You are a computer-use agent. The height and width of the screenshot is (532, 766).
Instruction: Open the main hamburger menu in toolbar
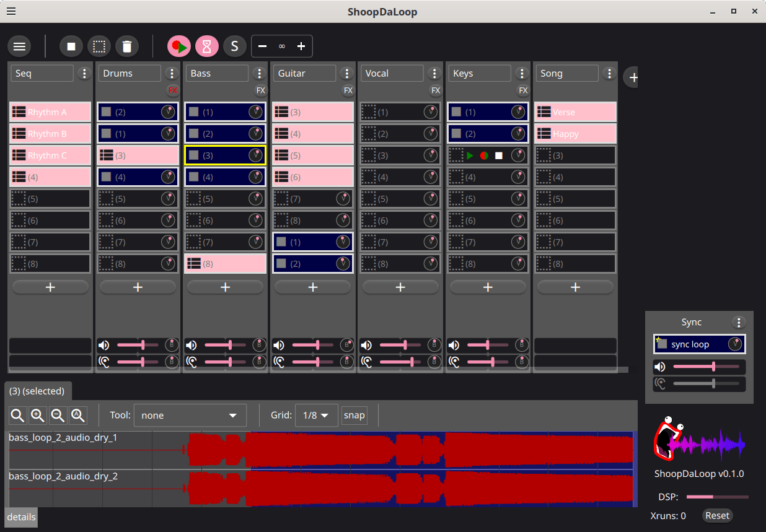coord(19,46)
